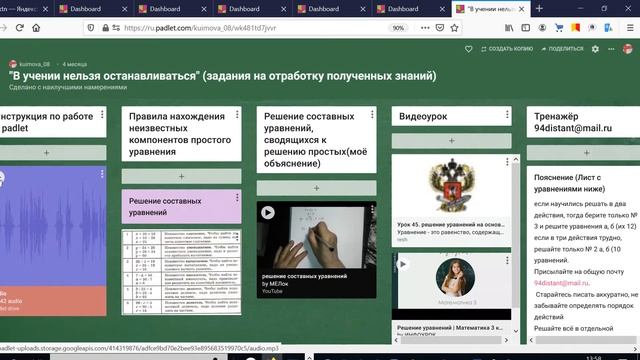This screenshot has height=360, width=640.
Task: Save page to Pocket
Action: click(x=440, y=28)
